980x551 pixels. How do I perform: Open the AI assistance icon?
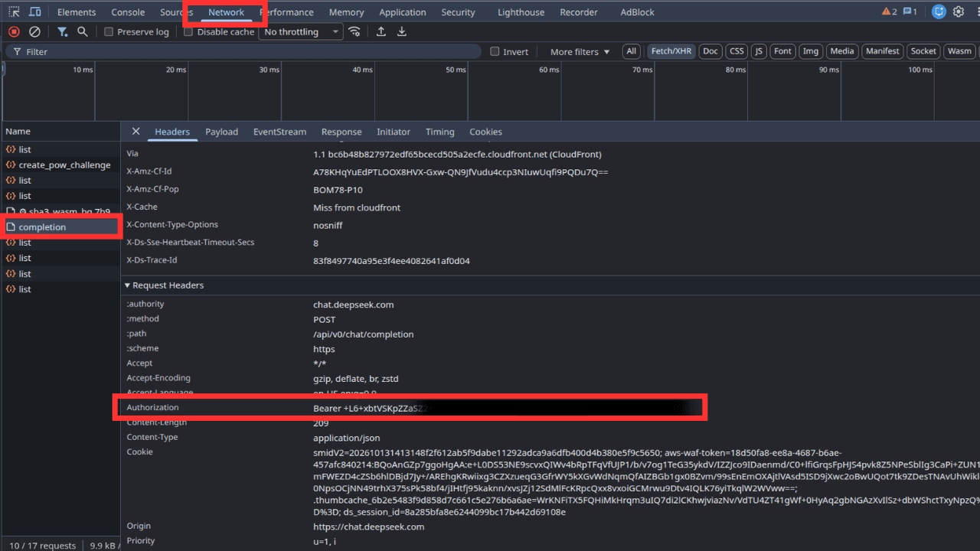(939, 12)
